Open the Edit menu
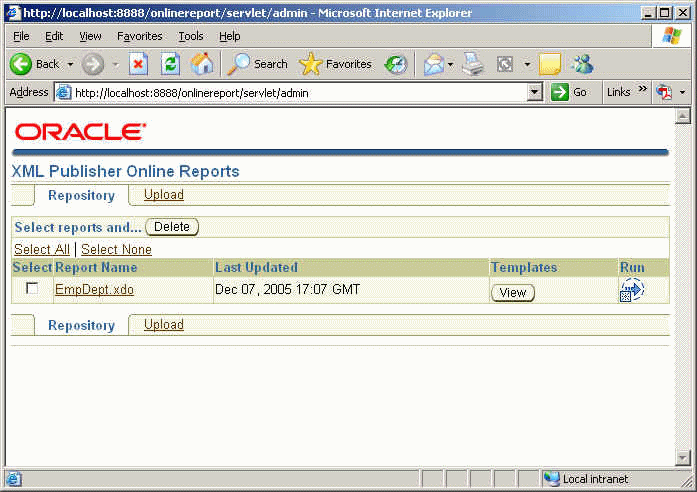 pos(54,36)
